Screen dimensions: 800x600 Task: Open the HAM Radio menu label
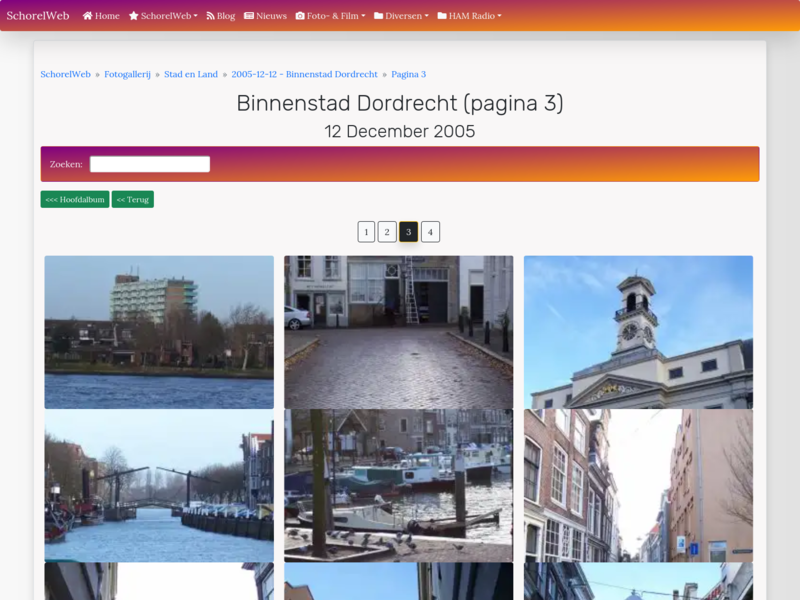(471, 16)
